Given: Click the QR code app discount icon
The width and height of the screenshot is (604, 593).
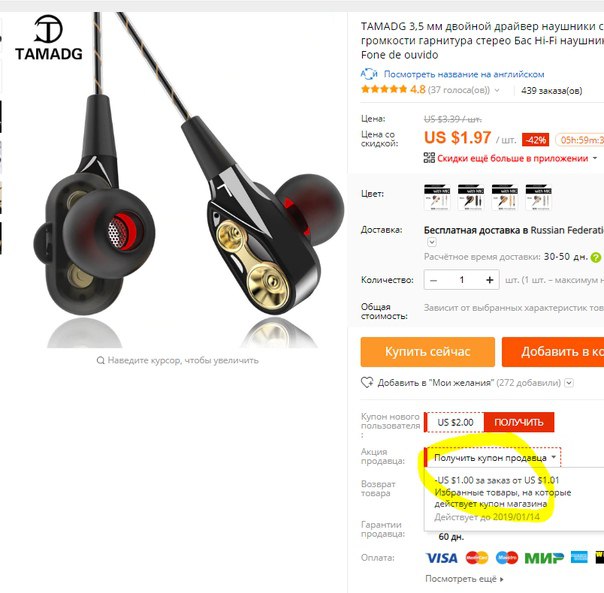Looking at the screenshot, I should 429,158.
